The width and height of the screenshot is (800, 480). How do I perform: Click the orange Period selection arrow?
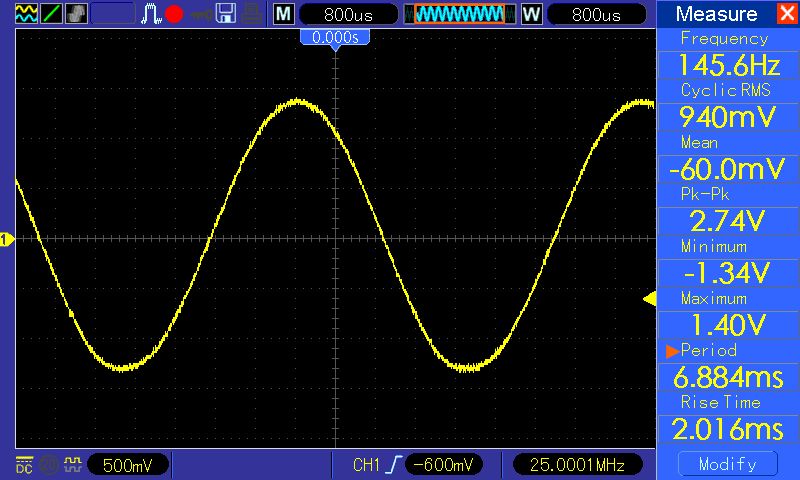coord(672,351)
